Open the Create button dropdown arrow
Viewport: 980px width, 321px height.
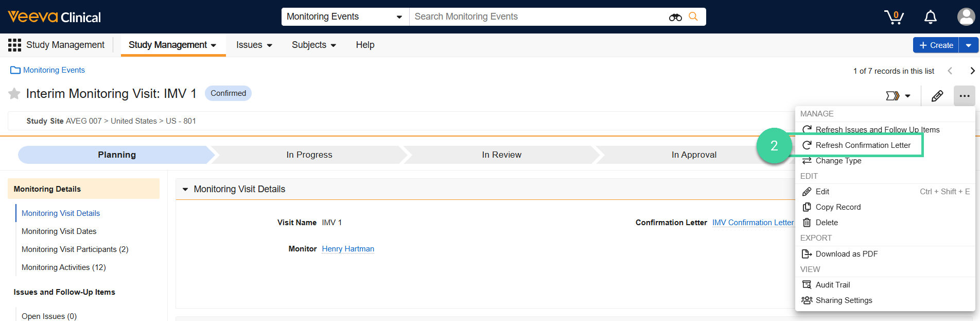[x=968, y=45]
